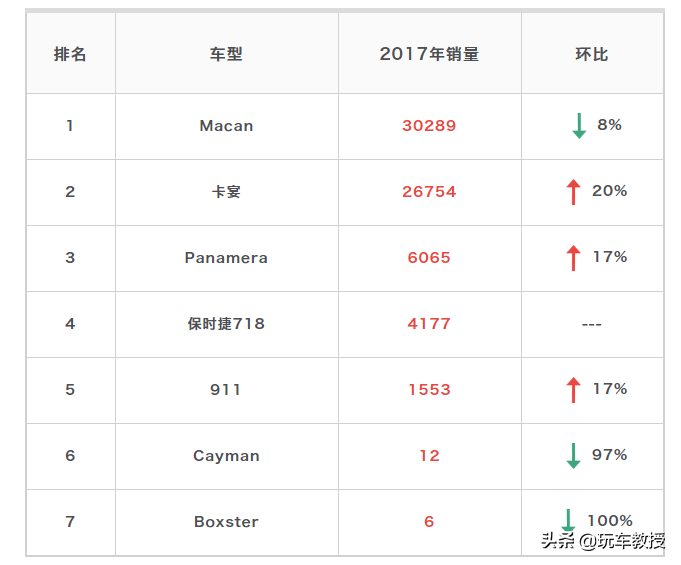681x565 pixels.
Task: Click the --- placeholder in 718 row
Action: coord(591,325)
